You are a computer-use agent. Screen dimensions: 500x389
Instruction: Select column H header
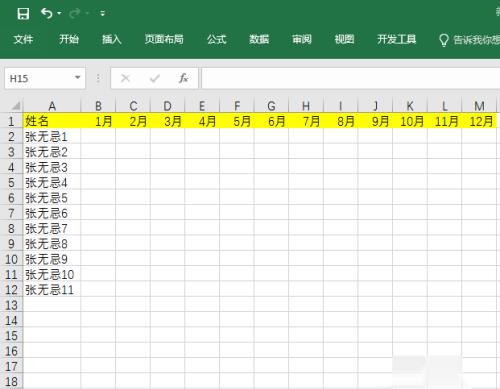(x=306, y=106)
